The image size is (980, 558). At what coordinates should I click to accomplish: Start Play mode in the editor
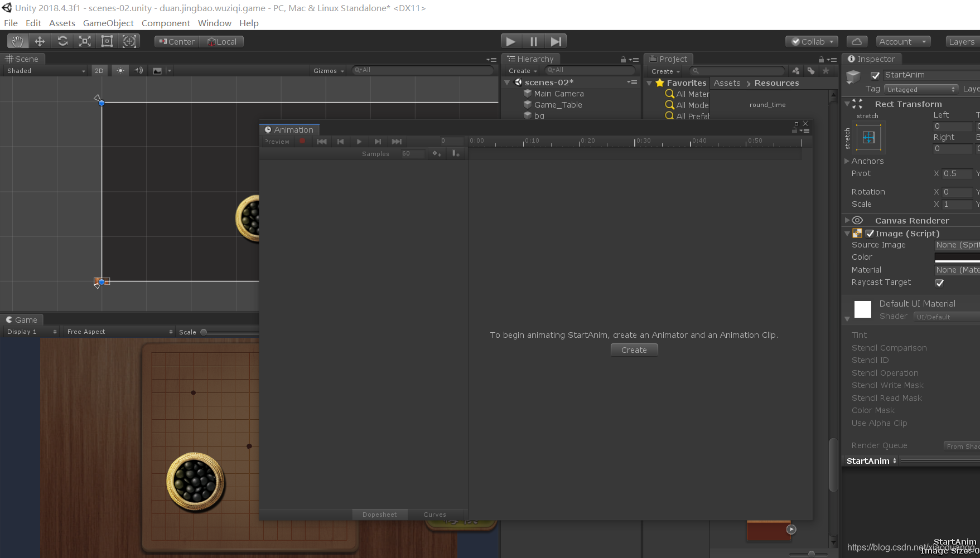(510, 41)
